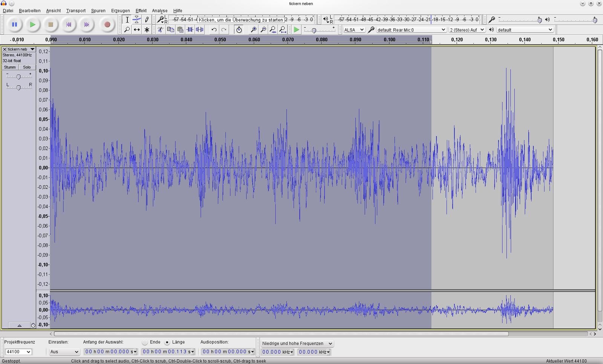Click the Trim audio icon
Image resolution: width=603 pixels, height=364 pixels.
point(190,29)
